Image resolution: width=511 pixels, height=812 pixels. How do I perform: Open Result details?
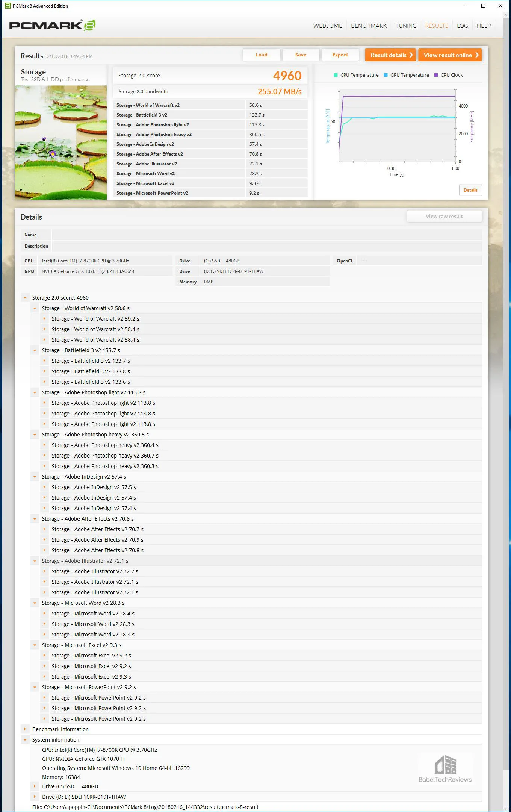[x=390, y=55]
